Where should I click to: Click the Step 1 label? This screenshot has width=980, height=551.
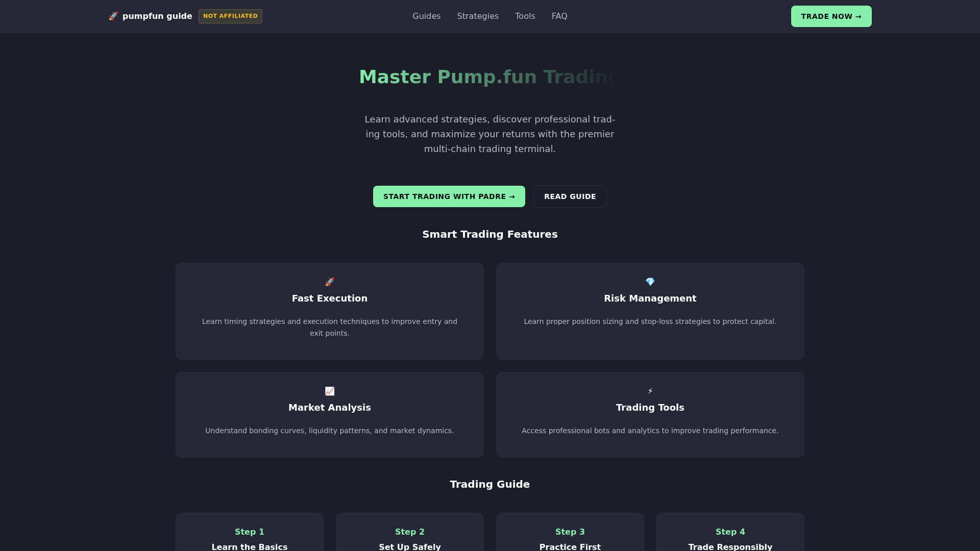tap(250, 532)
